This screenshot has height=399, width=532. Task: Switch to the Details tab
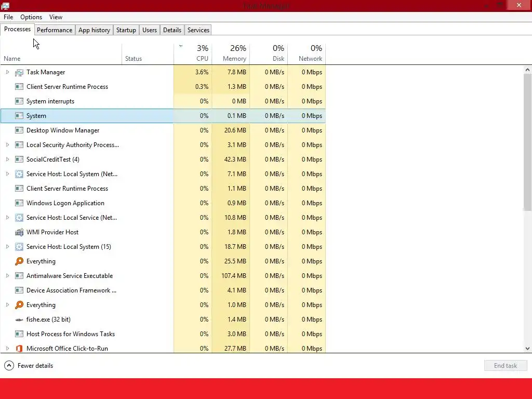(172, 30)
